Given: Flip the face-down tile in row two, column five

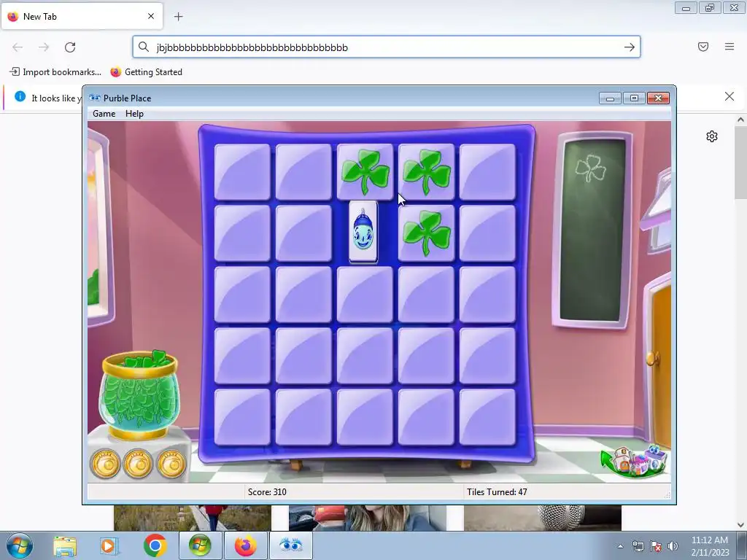Looking at the screenshot, I should (487, 233).
